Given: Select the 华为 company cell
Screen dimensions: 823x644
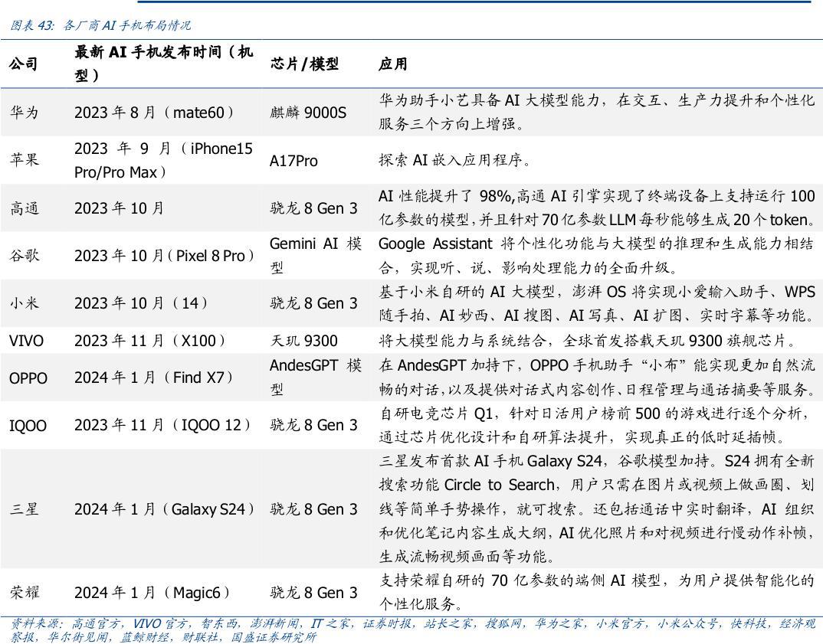Looking at the screenshot, I should pos(21,112).
